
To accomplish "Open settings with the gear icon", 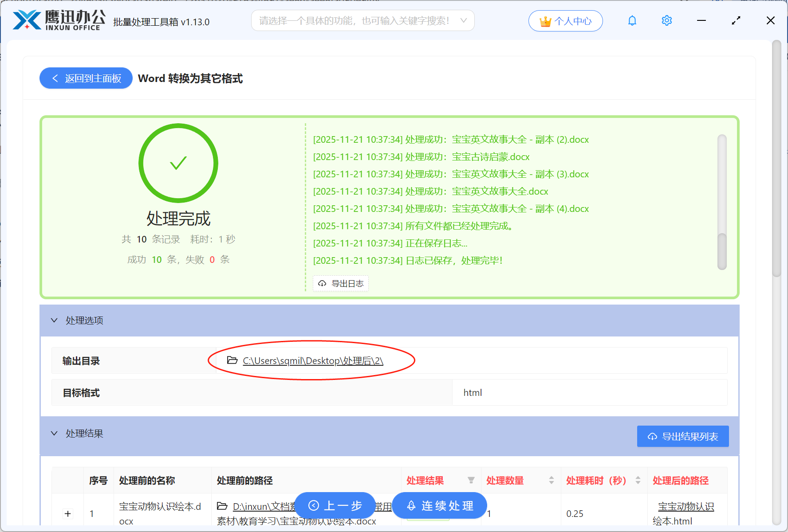I will (666, 20).
